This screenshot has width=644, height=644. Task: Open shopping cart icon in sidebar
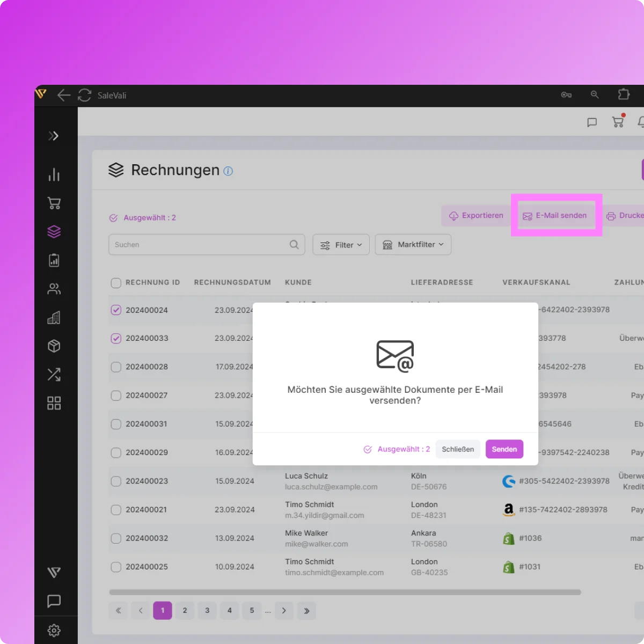pos(54,203)
